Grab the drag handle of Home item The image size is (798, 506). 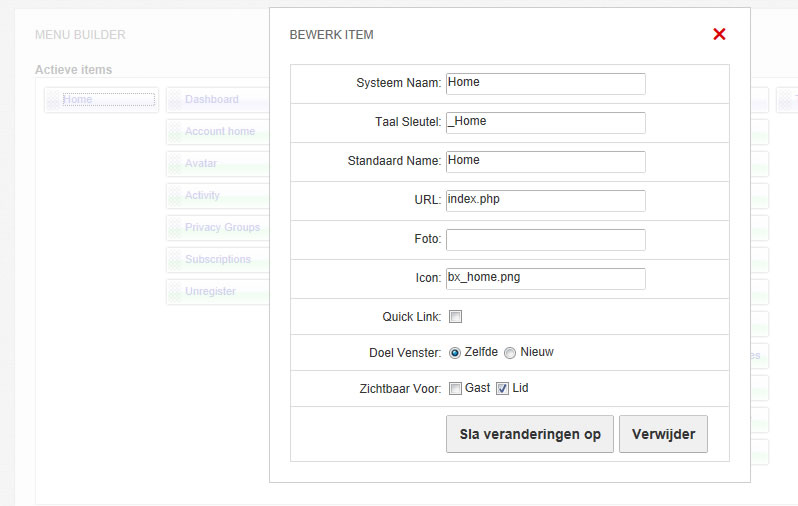pyautogui.click(x=53, y=100)
